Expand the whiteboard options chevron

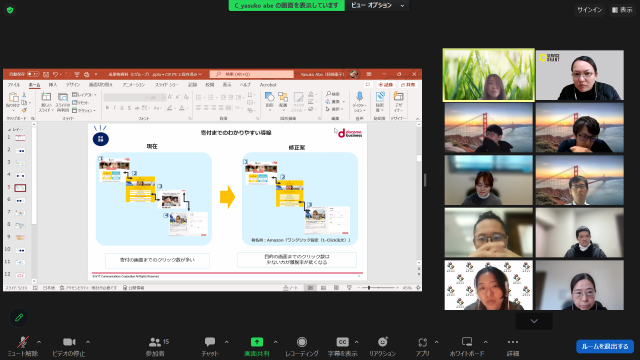pos(485,342)
